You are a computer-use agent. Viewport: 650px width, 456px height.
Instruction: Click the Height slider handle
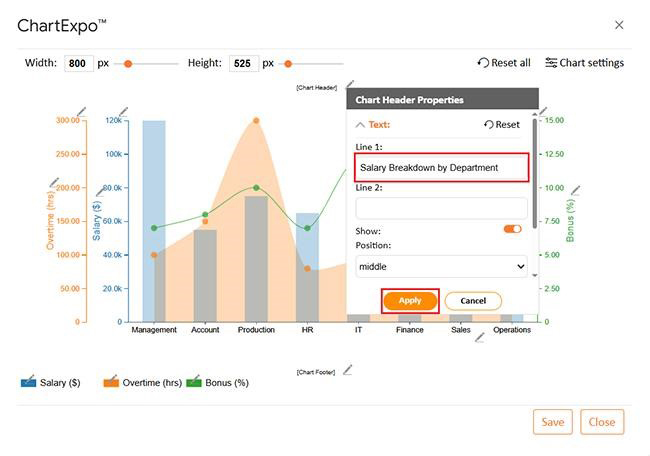[288, 64]
